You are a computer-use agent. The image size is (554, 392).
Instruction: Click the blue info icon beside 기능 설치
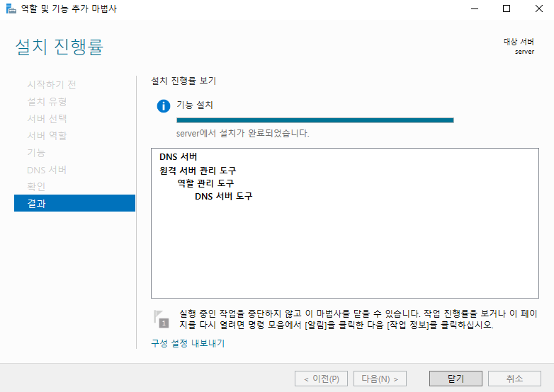(163, 106)
